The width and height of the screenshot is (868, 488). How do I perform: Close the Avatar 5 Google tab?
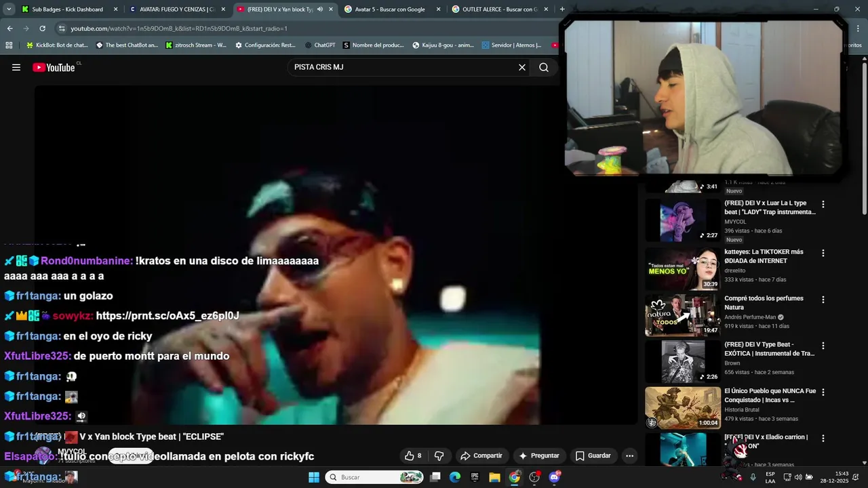438,9
